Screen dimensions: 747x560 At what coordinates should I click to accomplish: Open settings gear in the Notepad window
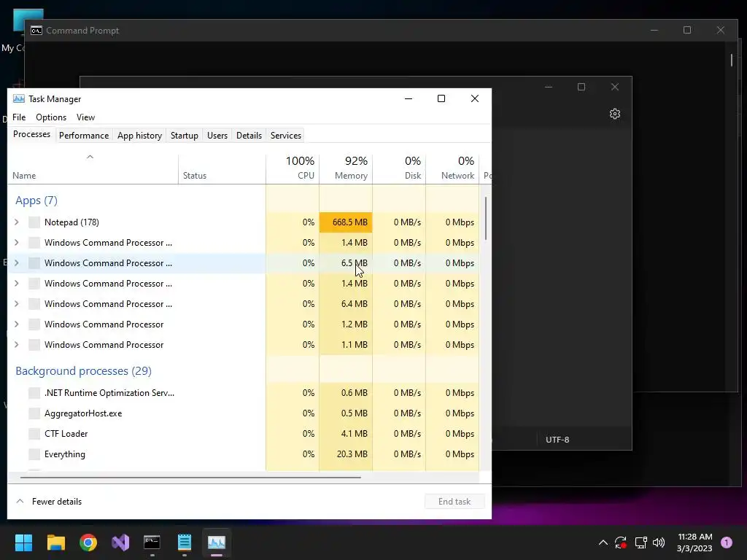click(615, 114)
